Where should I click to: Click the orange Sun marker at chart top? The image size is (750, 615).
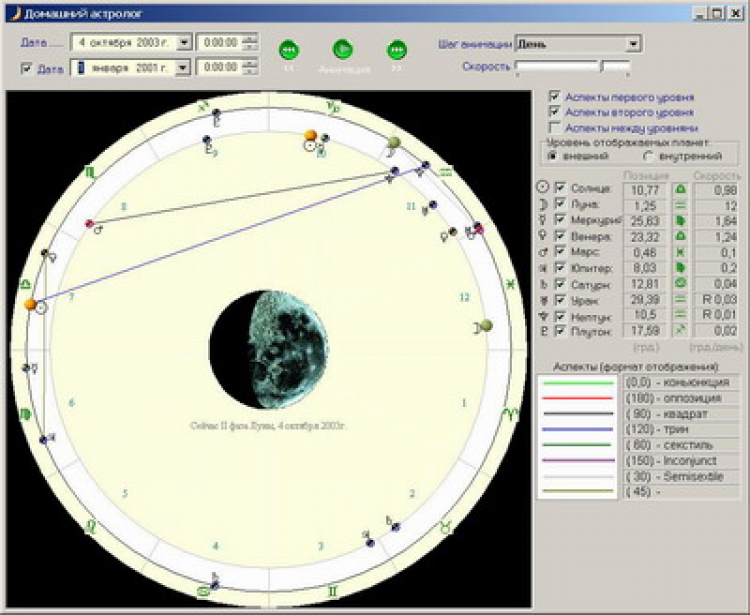coord(311,136)
